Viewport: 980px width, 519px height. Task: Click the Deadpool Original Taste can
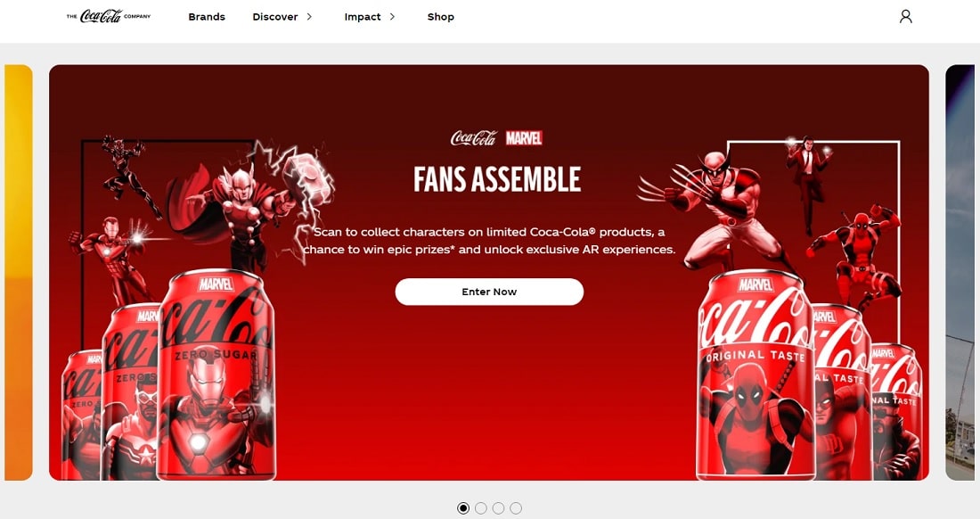click(756, 374)
